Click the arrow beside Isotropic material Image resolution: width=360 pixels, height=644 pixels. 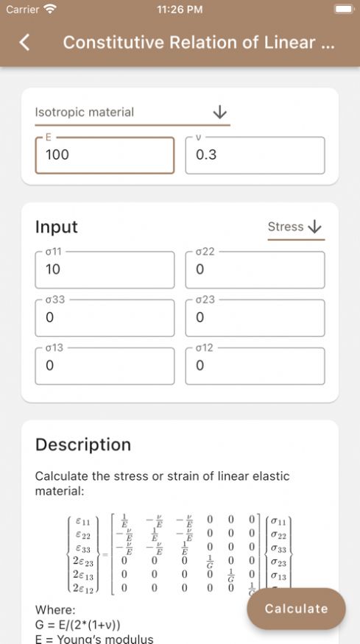coord(220,112)
